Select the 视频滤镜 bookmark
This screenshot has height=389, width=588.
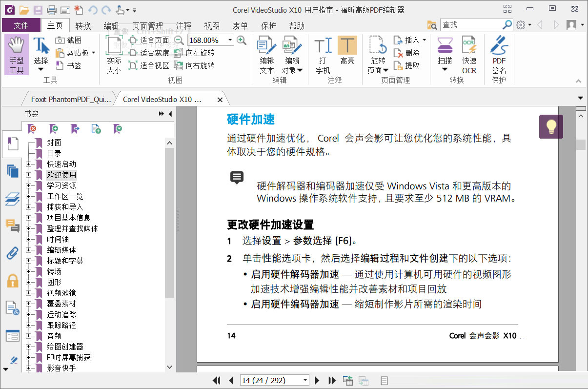coord(61,293)
